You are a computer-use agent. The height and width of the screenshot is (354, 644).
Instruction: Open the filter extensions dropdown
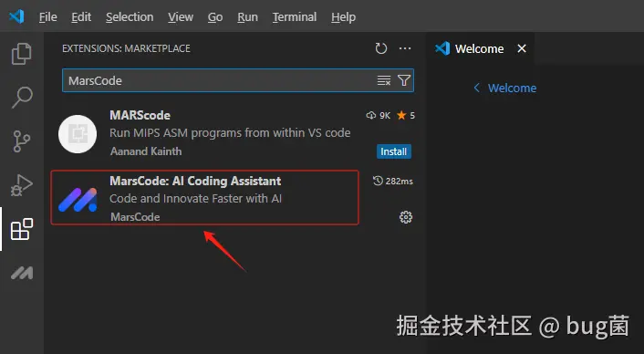(404, 80)
